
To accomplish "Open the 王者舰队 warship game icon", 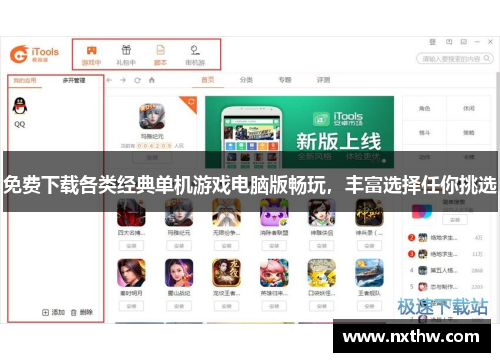I will [369, 273].
